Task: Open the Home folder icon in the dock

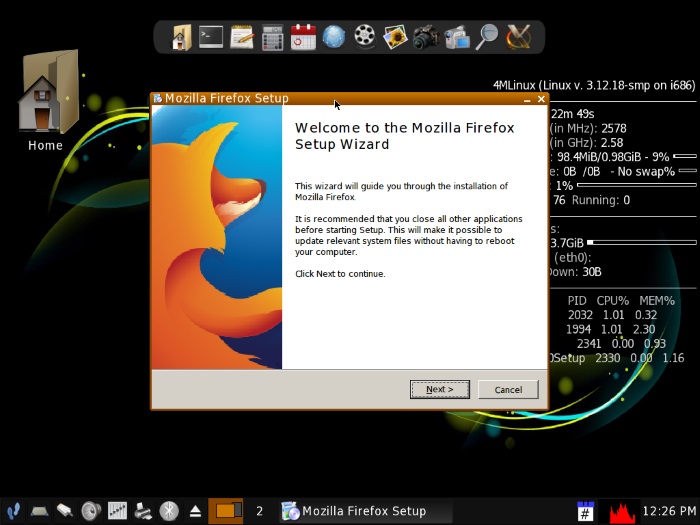Action: pyautogui.click(x=182, y=37)
